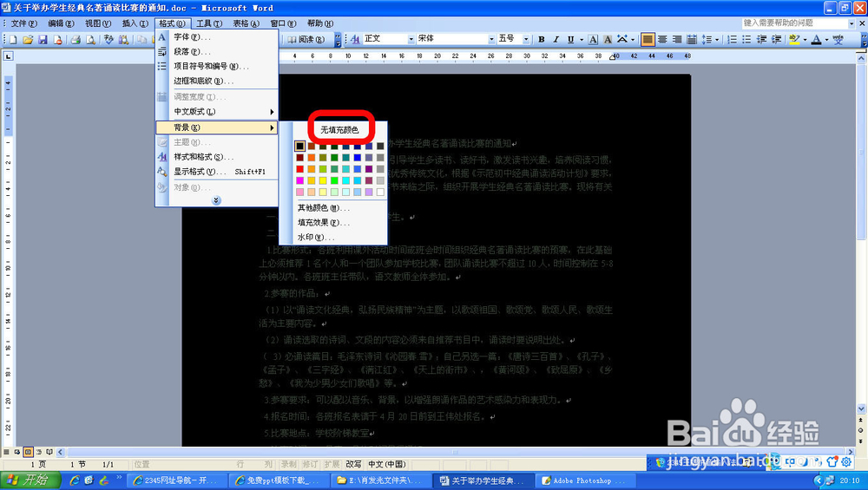The width and height of the screenshot is (868, 490).
Task: Click the Print toolbar icon
Action: pos(76,40)
